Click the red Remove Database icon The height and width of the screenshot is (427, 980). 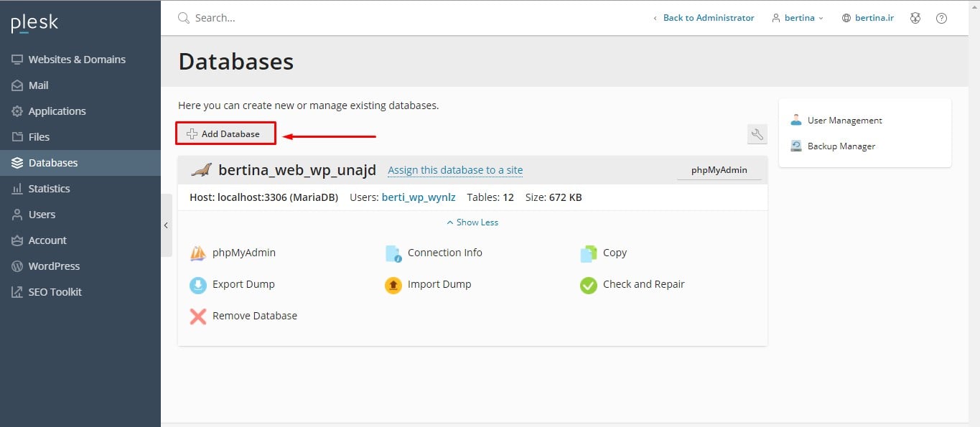pos(198,316)
